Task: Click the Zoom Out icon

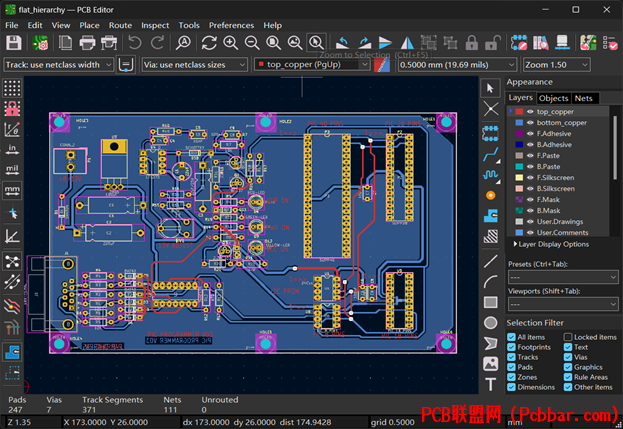Action: [x=252, y=43]
